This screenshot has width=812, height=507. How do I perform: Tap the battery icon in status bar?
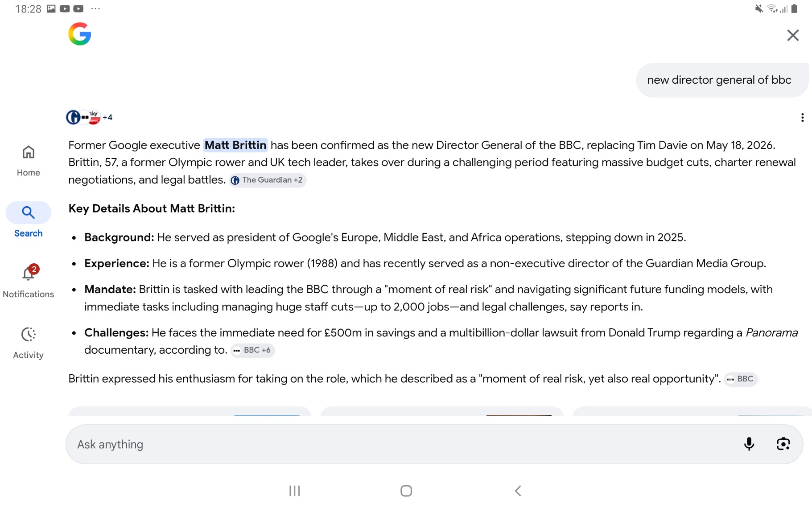794,9
